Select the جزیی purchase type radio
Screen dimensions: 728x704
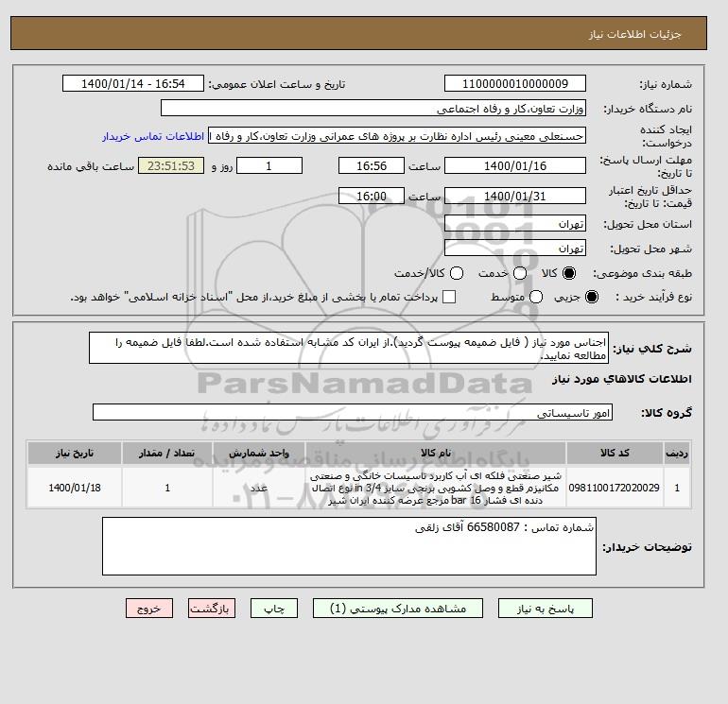592,297
